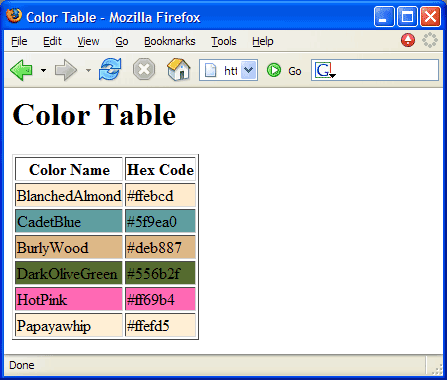Click the BurlyWood cell
The image size is (447, 380).
coord(69,247)
